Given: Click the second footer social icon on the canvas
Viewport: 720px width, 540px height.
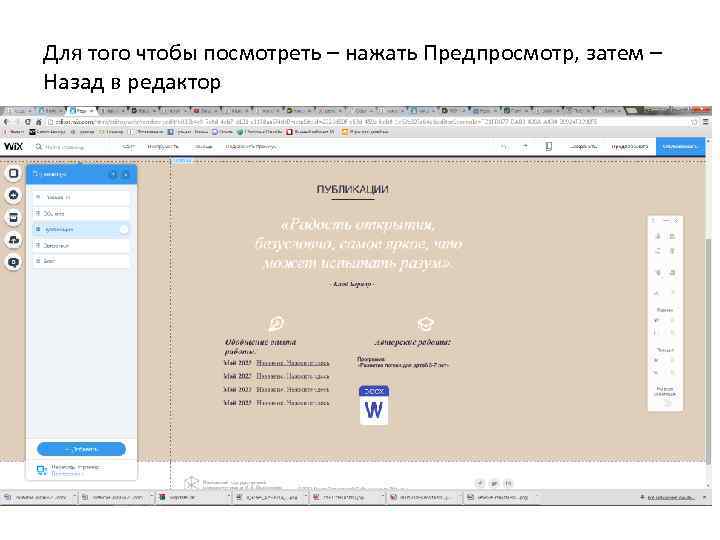Looking at the screenshot, I should (x=494, y=483).
